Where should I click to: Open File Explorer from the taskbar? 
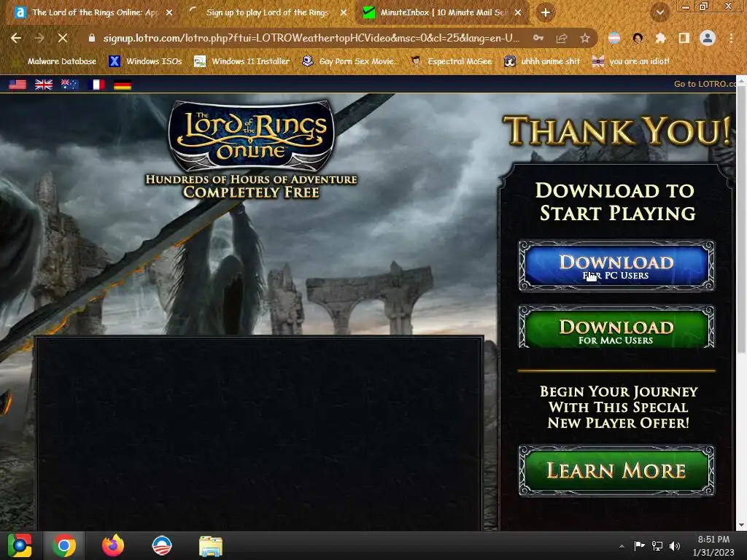tap(211, 545)
